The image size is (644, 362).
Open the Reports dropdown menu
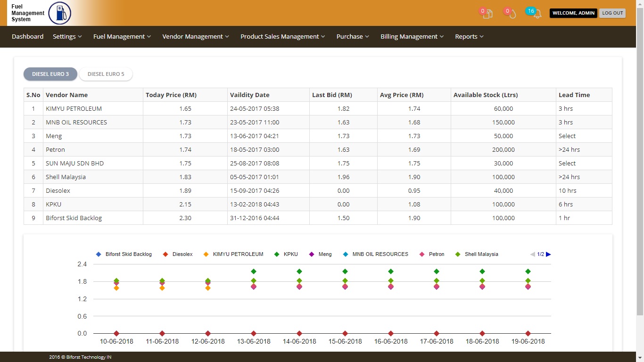tap(469, 37)
